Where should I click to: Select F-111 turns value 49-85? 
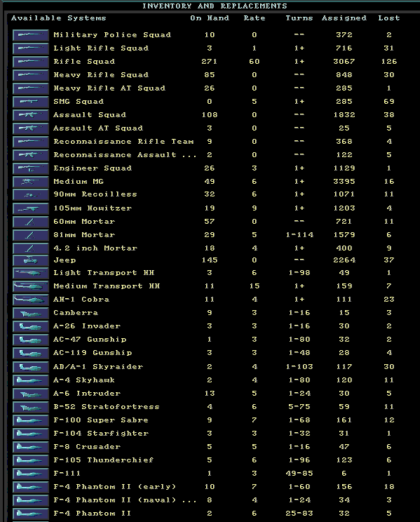coord(299,473)
